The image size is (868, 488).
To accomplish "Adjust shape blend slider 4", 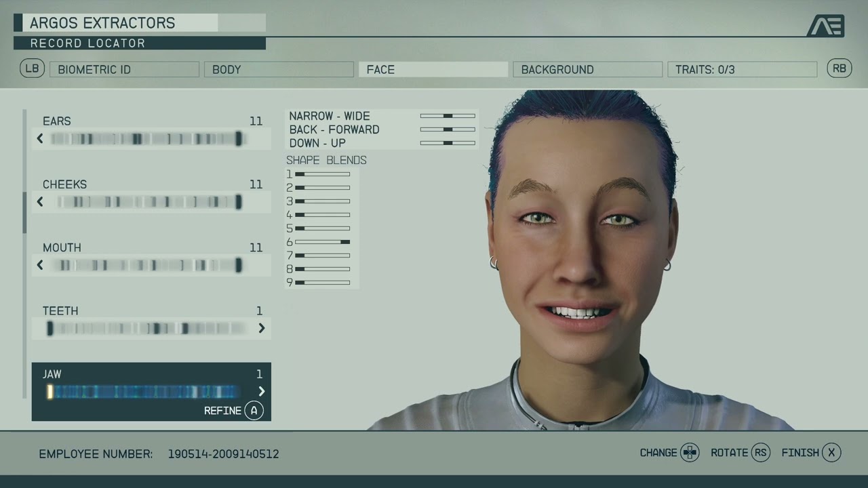I will point(322,215).
